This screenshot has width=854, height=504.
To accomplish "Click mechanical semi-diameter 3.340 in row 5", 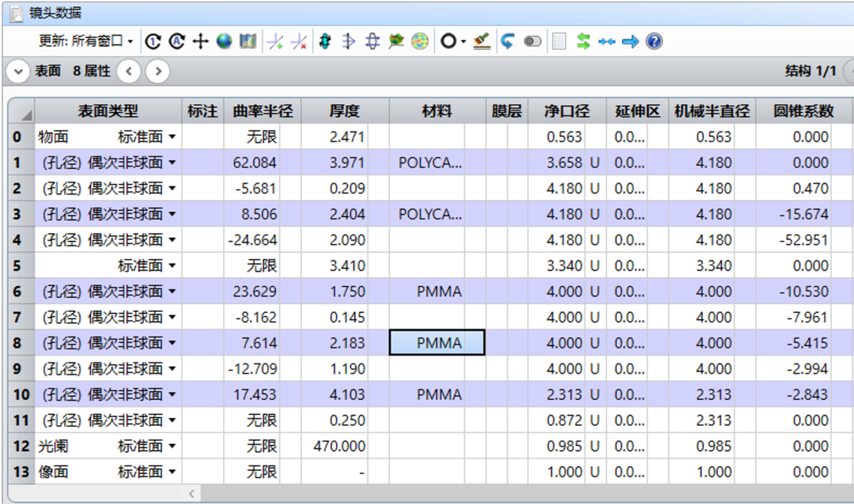I will [714, 265].
